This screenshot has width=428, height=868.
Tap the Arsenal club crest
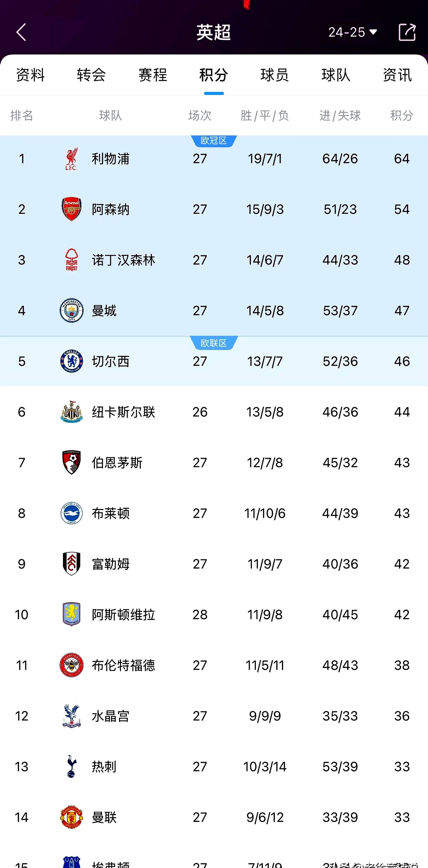(x=72, y=209)
